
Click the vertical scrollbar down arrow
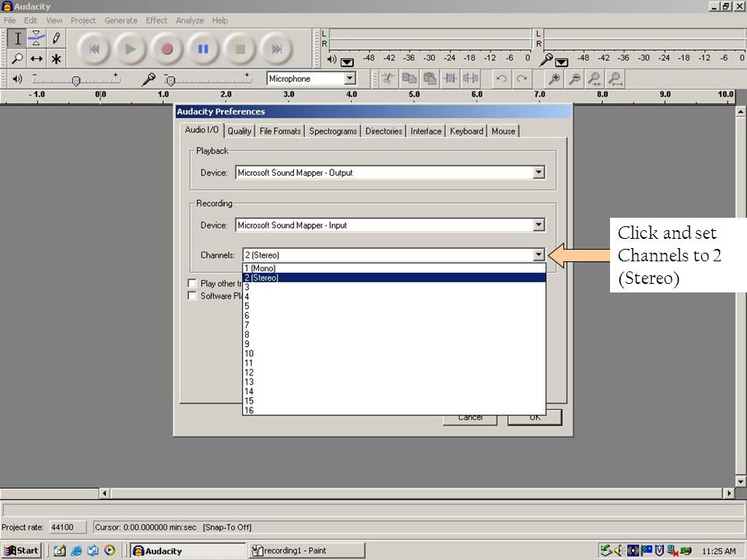tap(740, 481)
